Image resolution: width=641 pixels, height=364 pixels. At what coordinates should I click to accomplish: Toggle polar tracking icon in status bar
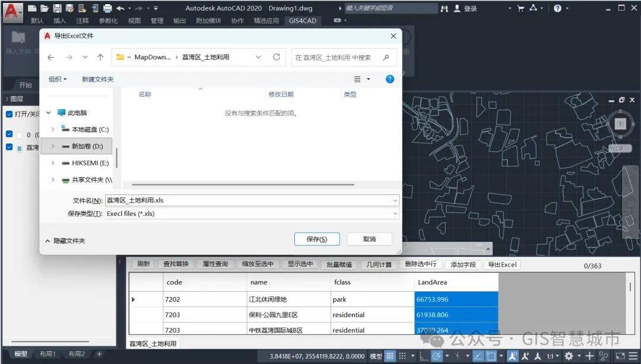pyautogui.click(x=436, y=356)
